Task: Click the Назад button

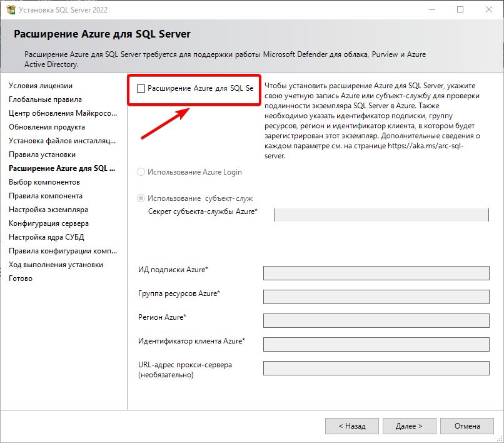Action: 351,425
